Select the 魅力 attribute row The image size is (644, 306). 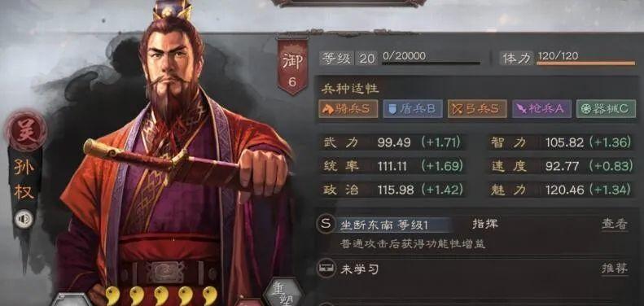pyautogui.click(x=560, y=190)
